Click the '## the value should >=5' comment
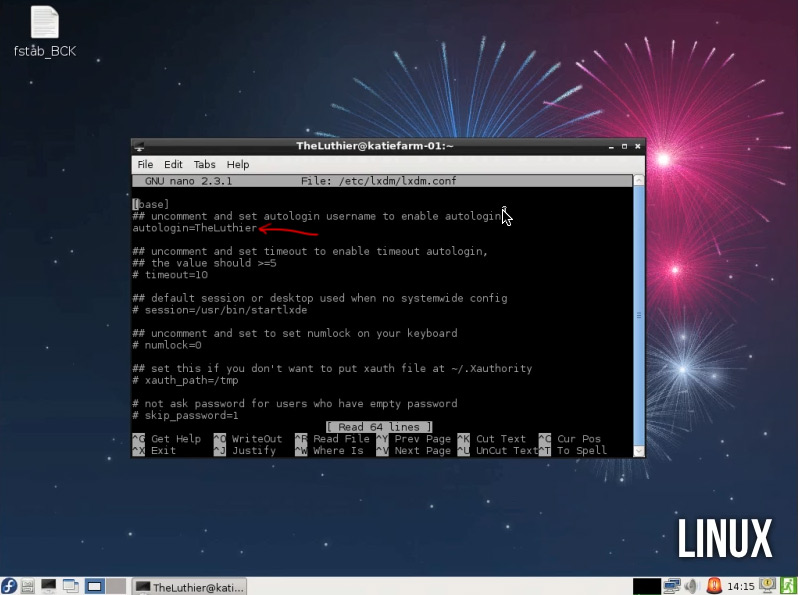This screenshot has height=595, width=798. pyautogui.click(x=205, y=263)
